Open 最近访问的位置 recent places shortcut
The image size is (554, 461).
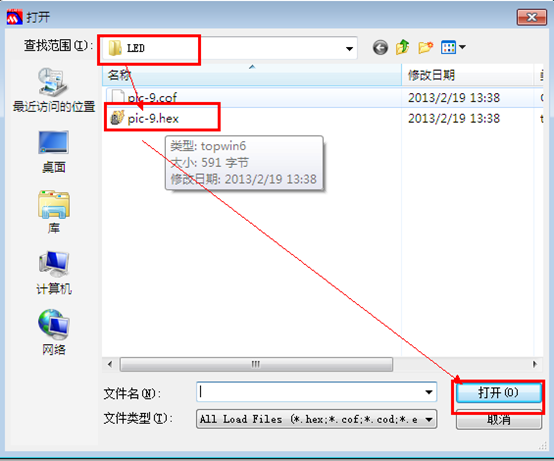tap(54, 90)
